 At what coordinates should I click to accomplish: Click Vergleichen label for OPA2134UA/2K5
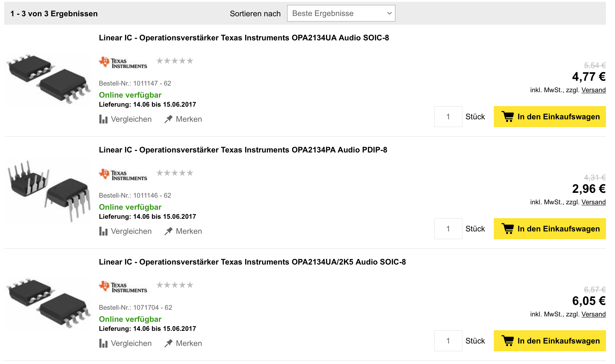point(131,343)
